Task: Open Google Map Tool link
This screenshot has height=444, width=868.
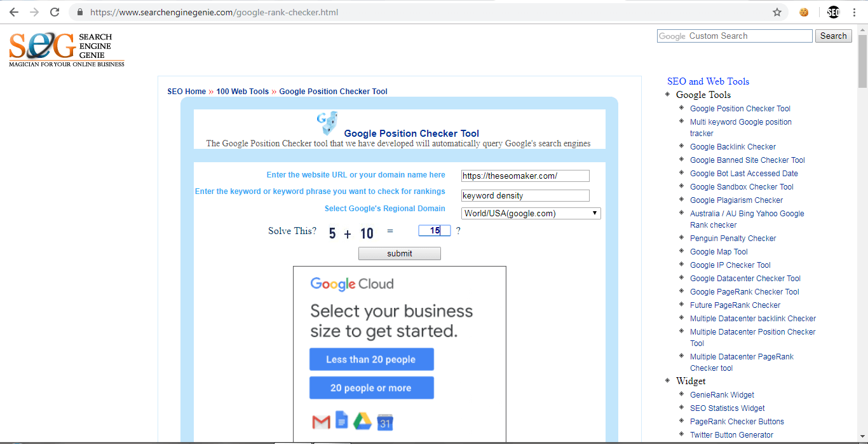Action: coord(719,252)
